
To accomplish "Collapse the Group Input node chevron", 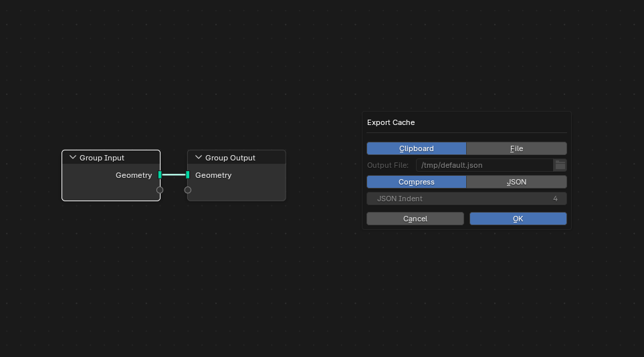I will pyautogui.click(x=73, y=158).
